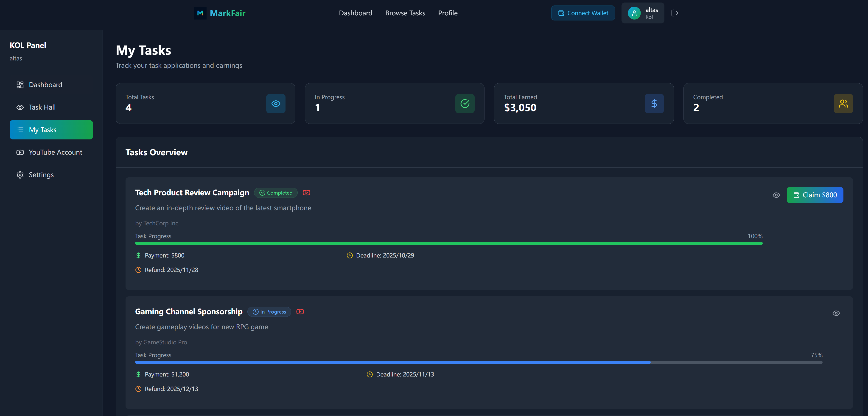The image size is (868, 416).
Task: Open Profile in top navigation
Action: pyautogui.click(x=448, y=13)
